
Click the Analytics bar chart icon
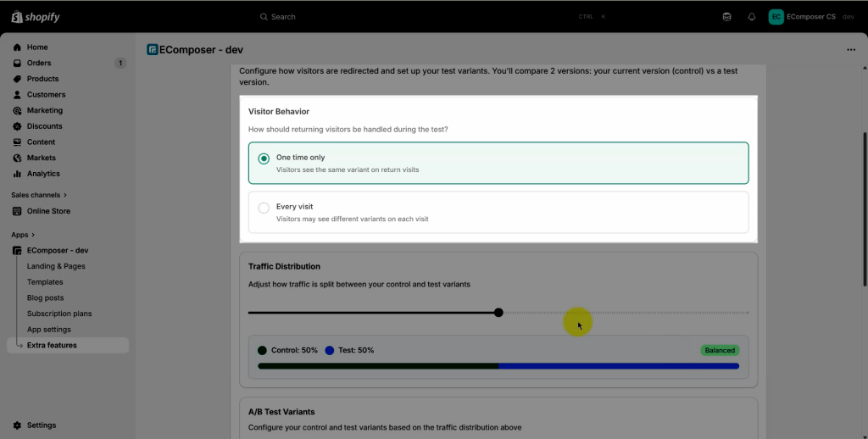click(18, 174)
